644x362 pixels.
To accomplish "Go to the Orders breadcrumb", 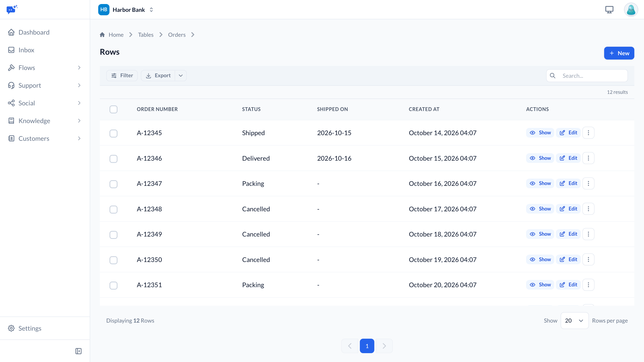I will click(x=177, y=35).
